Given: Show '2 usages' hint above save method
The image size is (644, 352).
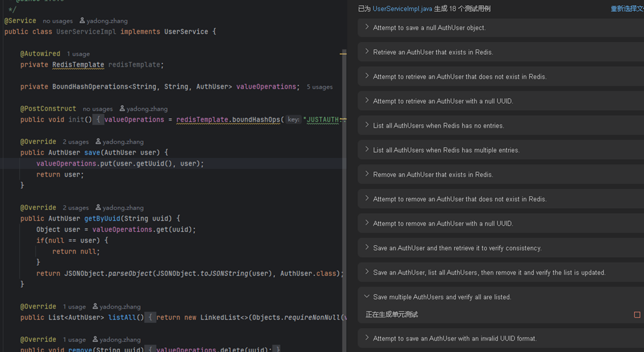Looking at the screenshot, I should click(x=75, y=141).
